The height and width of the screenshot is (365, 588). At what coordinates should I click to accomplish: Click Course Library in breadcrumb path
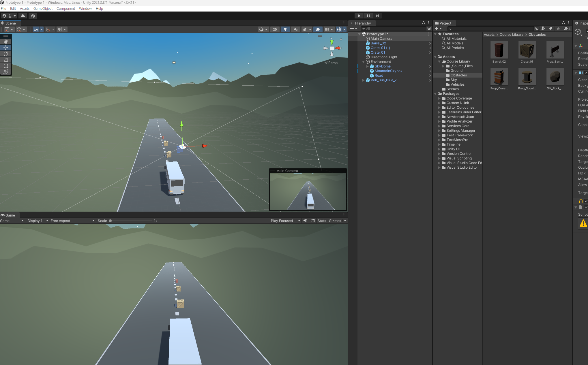[511, 35]
